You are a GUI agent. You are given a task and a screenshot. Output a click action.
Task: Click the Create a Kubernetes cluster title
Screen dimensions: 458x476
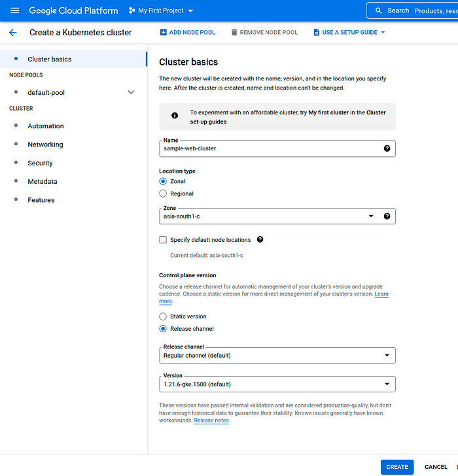point(80,33)
